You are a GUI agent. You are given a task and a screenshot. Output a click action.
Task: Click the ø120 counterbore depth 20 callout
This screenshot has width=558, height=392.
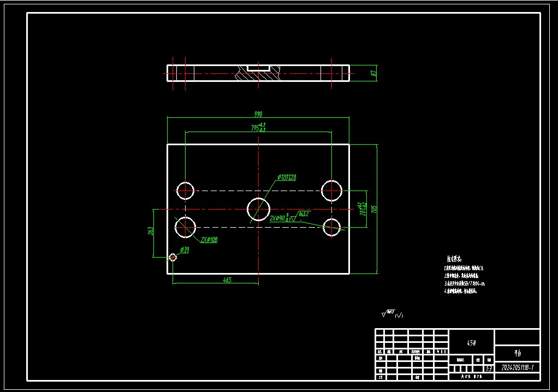click(x=287, y=177)
